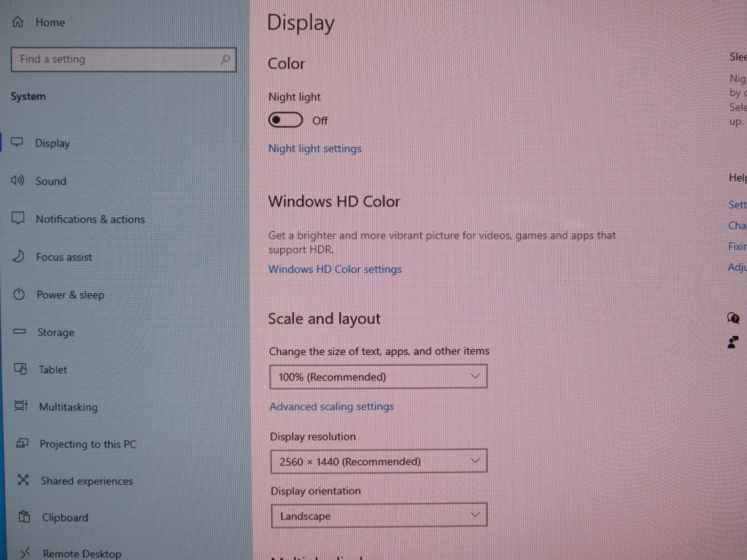Click the Notifications speech bubble icon
The height and width of the screenshot is (560, 747).
(x=18, y=218)
